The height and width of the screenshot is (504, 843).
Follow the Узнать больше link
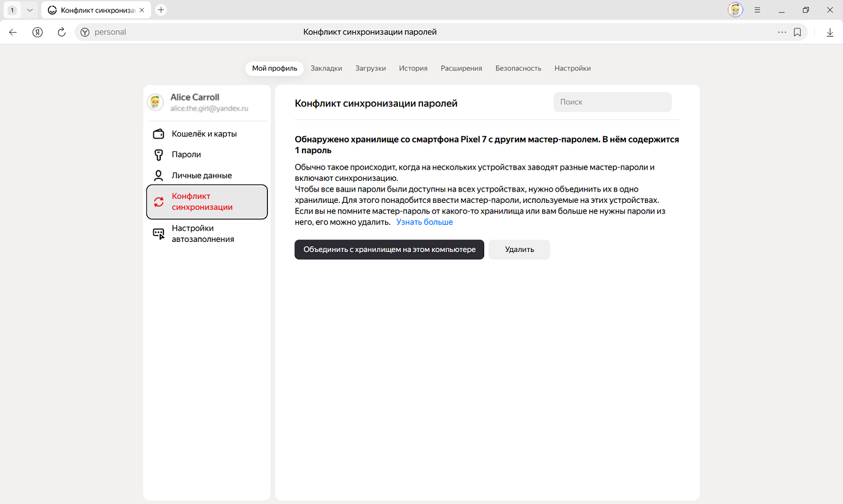424,222
